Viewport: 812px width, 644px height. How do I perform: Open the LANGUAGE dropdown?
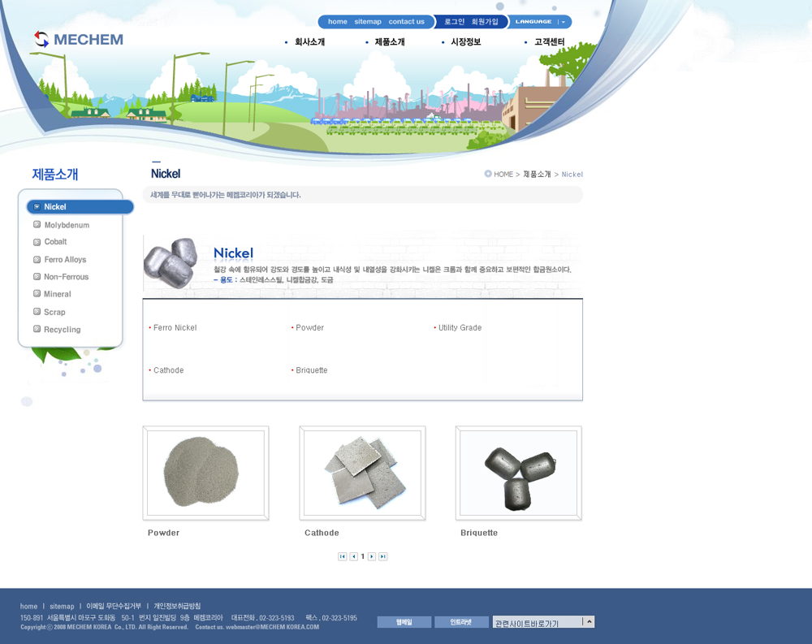[541, 22]
